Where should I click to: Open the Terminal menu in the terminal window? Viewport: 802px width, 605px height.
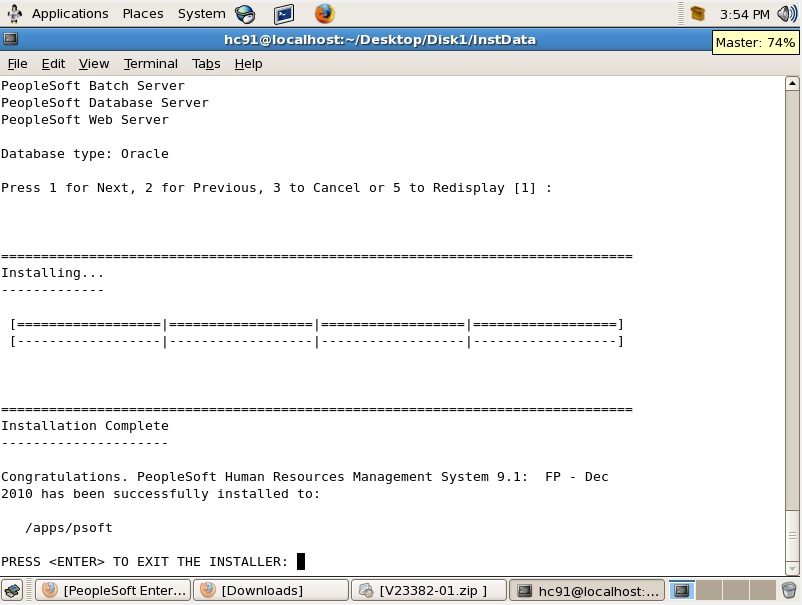pyautogui.click(x=150, y=63)
